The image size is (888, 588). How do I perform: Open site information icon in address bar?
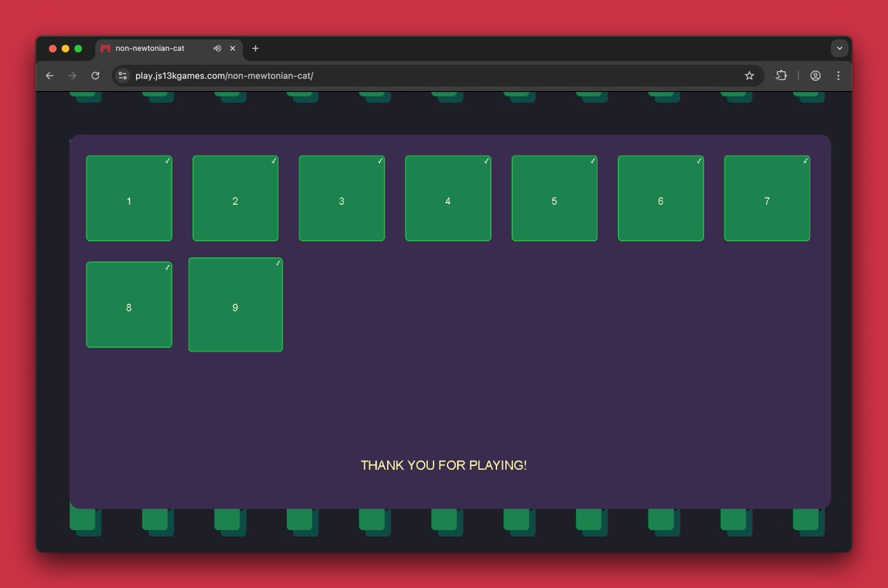[123, 75]
